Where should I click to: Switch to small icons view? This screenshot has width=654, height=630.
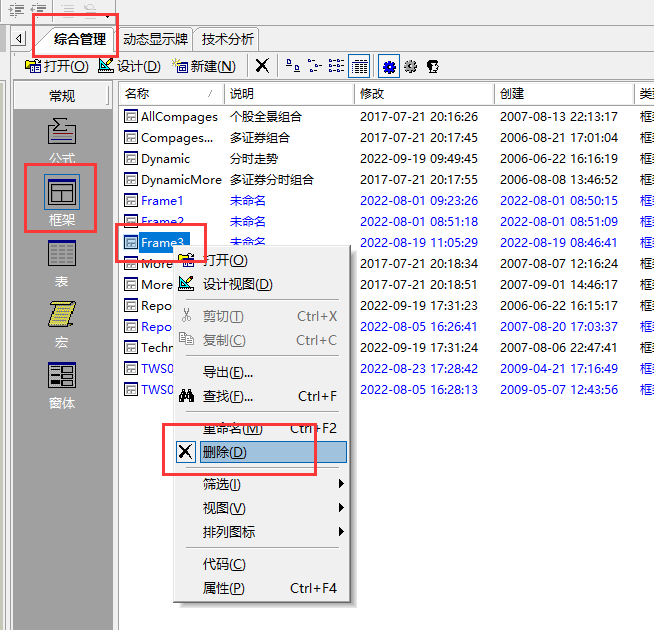[314, 66]
